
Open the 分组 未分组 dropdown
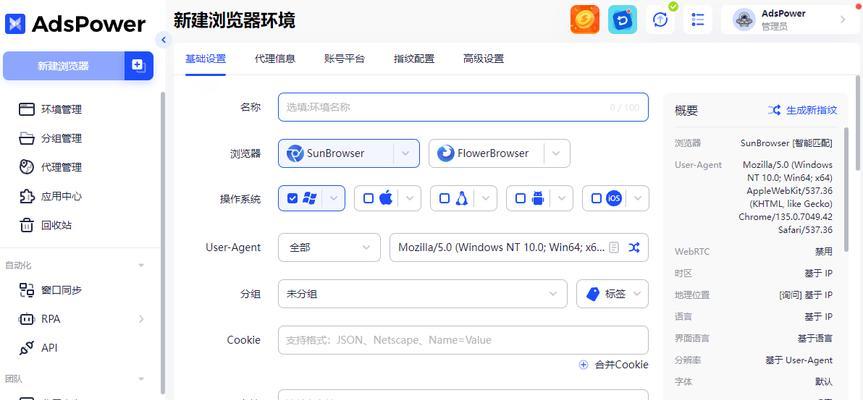tap(423, 294)
